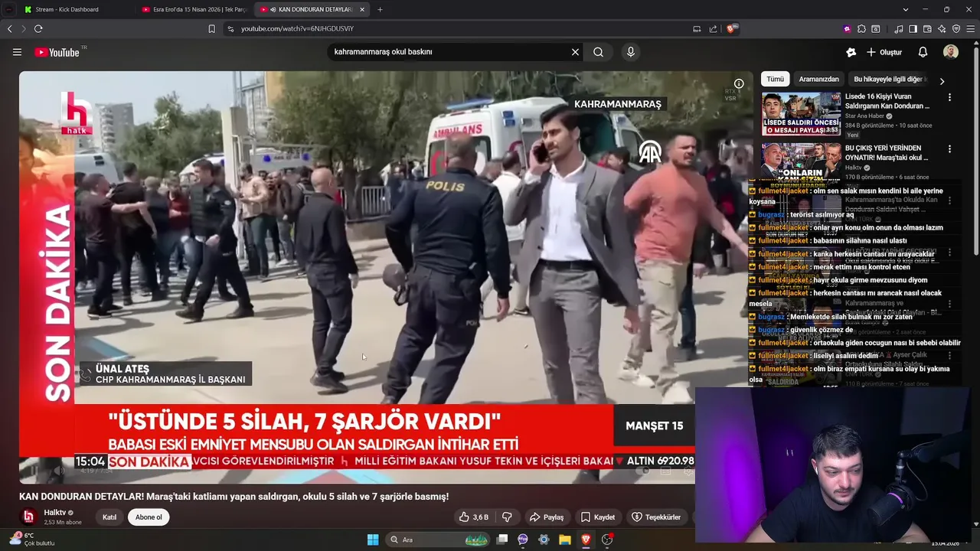Click the Star Ana Haber channel name
This screenshot has width=980, height=551.
pos(864,116)
